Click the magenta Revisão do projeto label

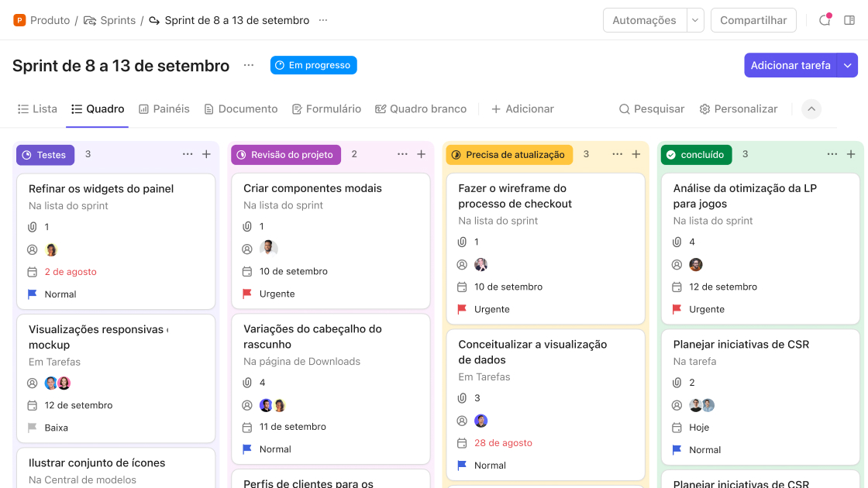click(x=286, y=155)
